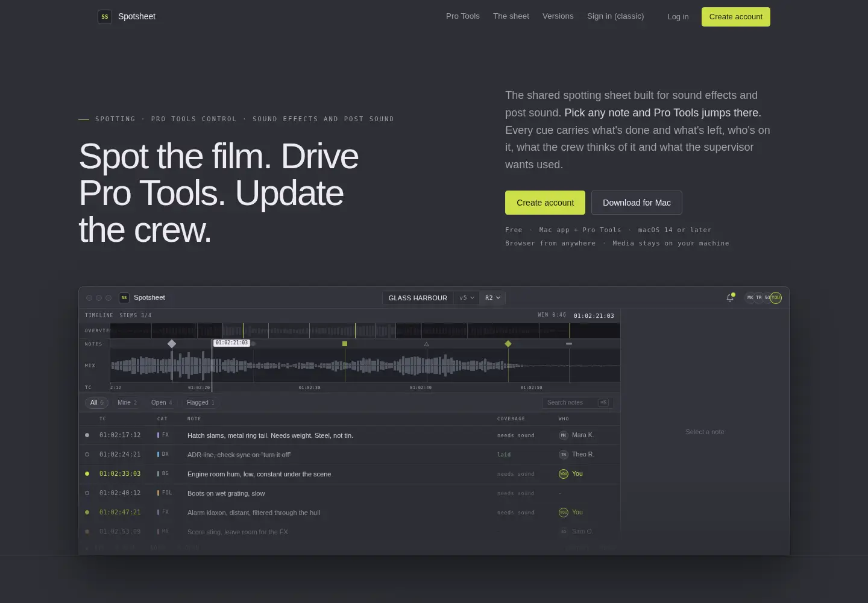
Task: Click the You avatar on the Alarm klaxon row
Action: pyautogui.click(x=564, y=513)
